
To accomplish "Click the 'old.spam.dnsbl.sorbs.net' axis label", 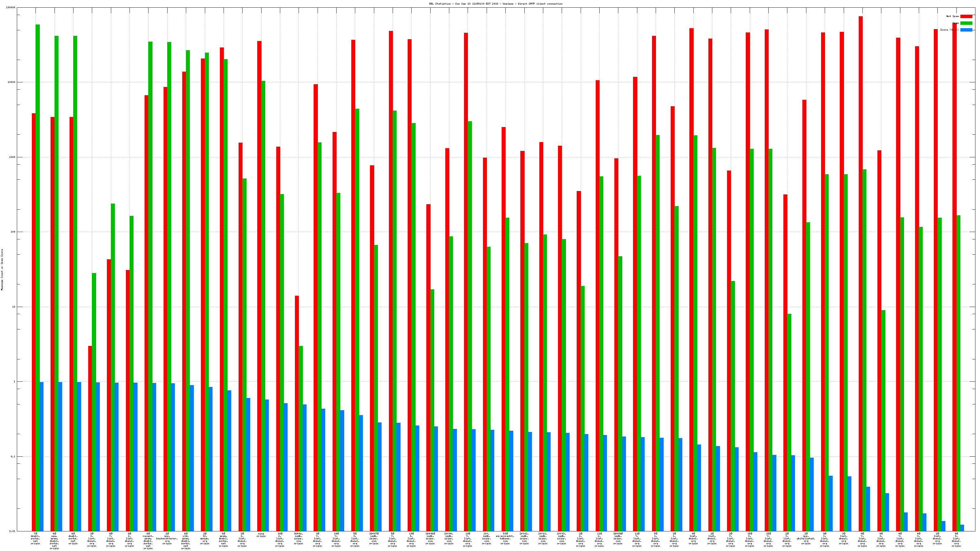I will (x=186, y=541).
